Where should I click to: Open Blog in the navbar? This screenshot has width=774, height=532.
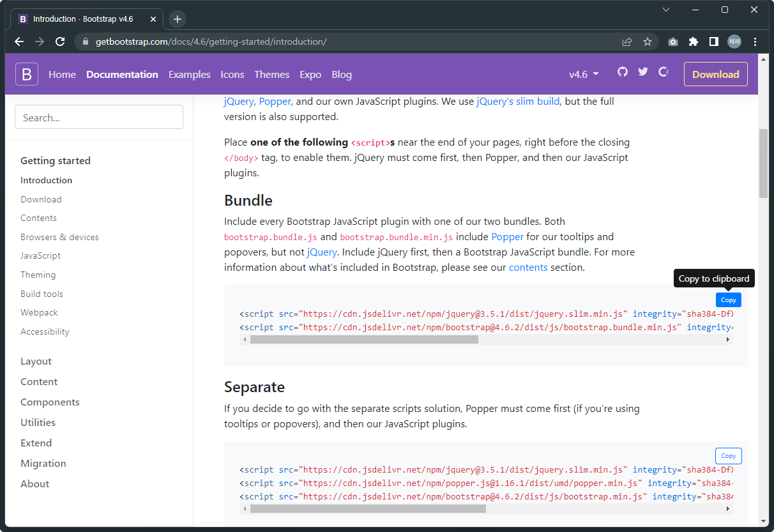pyautogui.click(x=342, y=74)
